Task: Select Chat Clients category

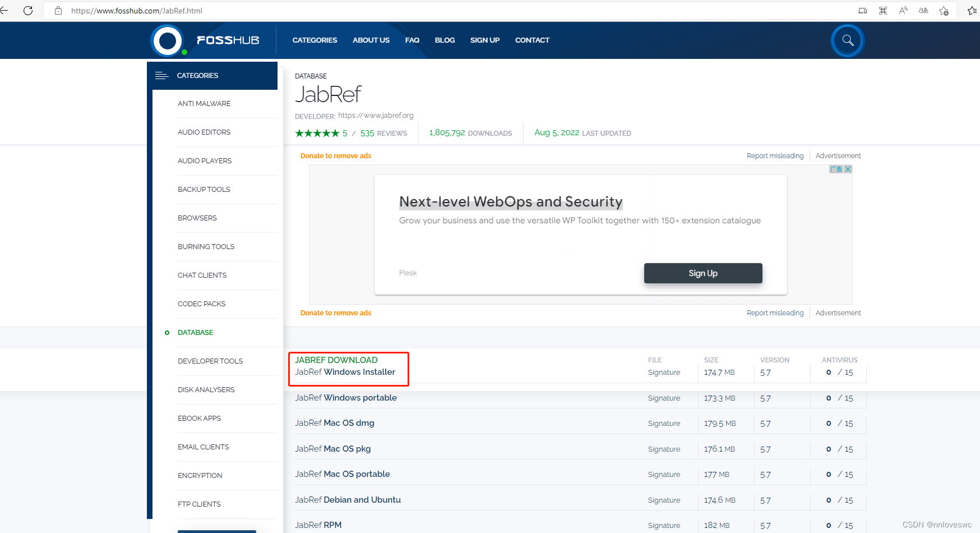Action: [202, 275]
